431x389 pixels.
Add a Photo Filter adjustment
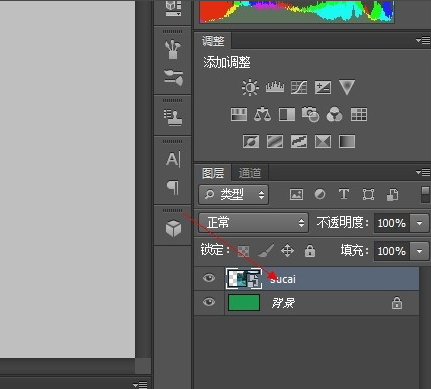[x=310, y=114]
